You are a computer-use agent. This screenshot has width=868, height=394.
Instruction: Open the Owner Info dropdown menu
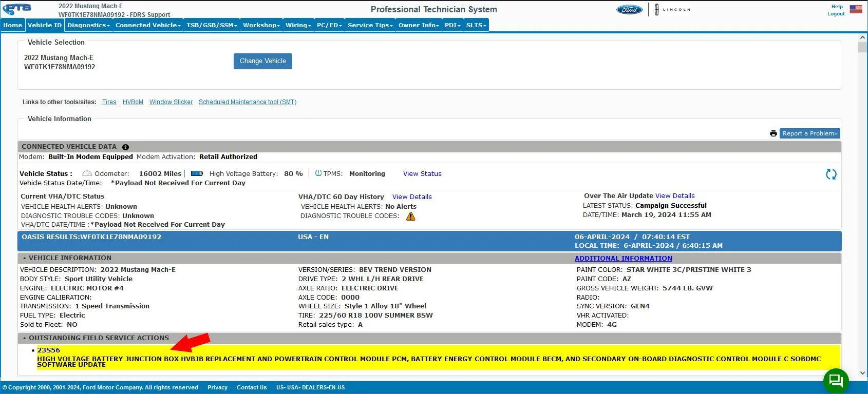(419, 25)
